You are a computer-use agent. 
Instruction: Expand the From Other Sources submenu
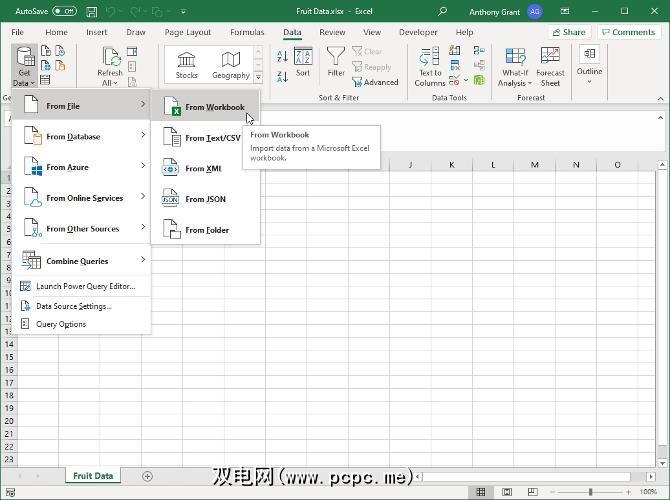[x=81, y=229]
